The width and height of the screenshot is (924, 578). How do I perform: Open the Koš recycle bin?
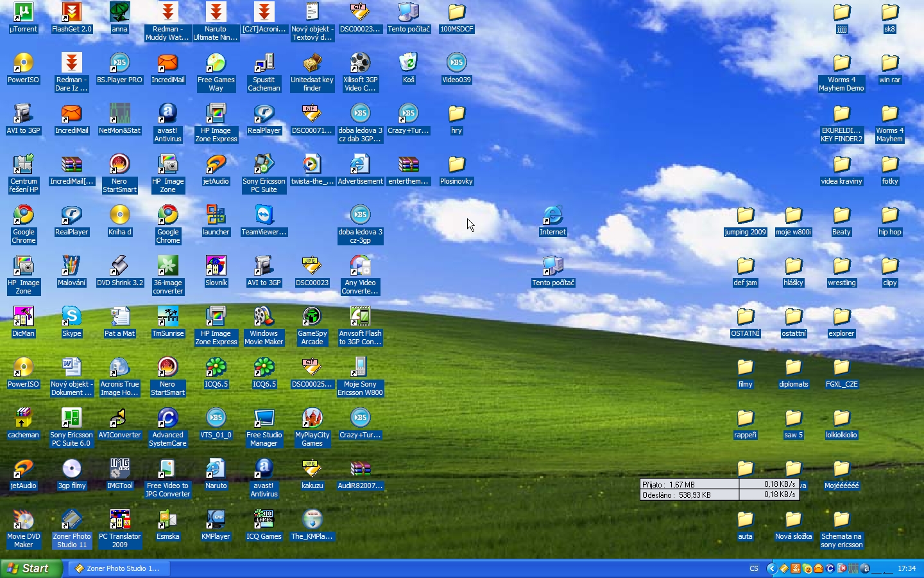[x=409, y=69]
